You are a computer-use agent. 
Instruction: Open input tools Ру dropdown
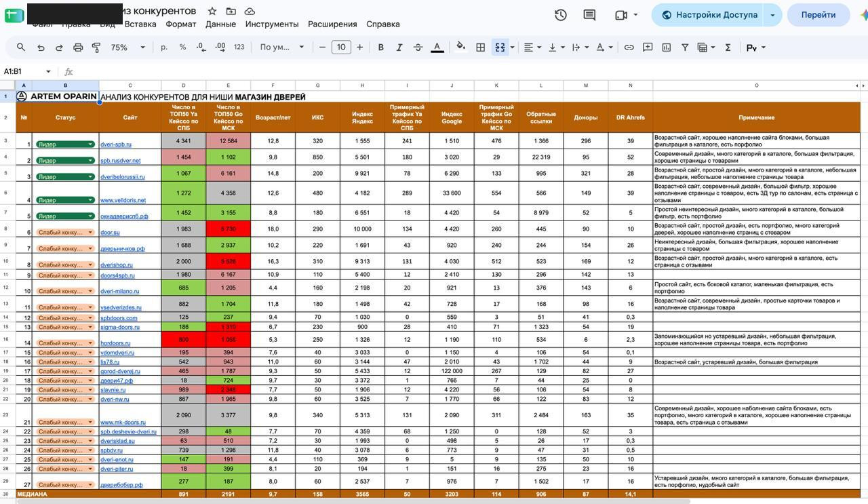pyautogui.click(x=756, y=47)
